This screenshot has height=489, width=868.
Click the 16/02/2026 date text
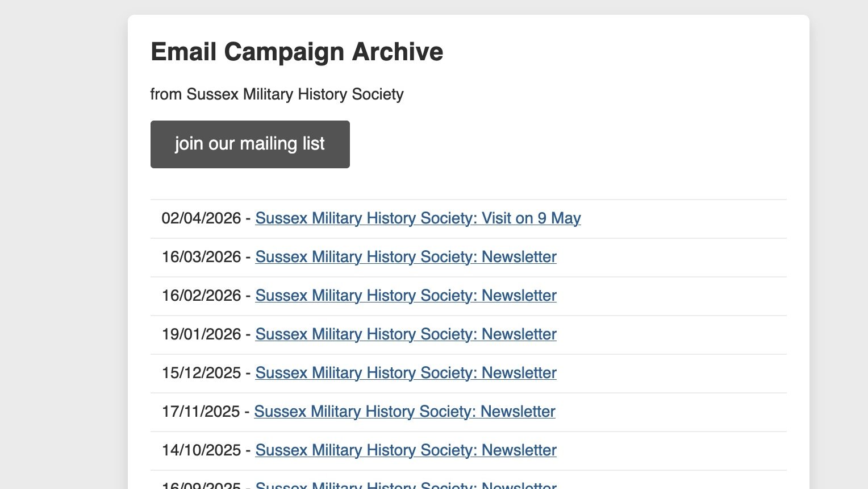201,296
